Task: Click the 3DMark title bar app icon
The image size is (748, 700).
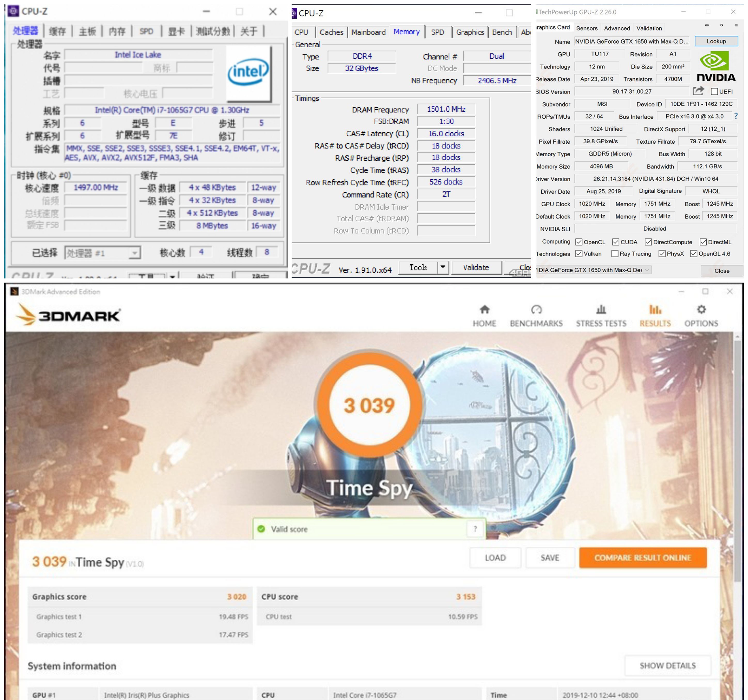Action: 14,291
